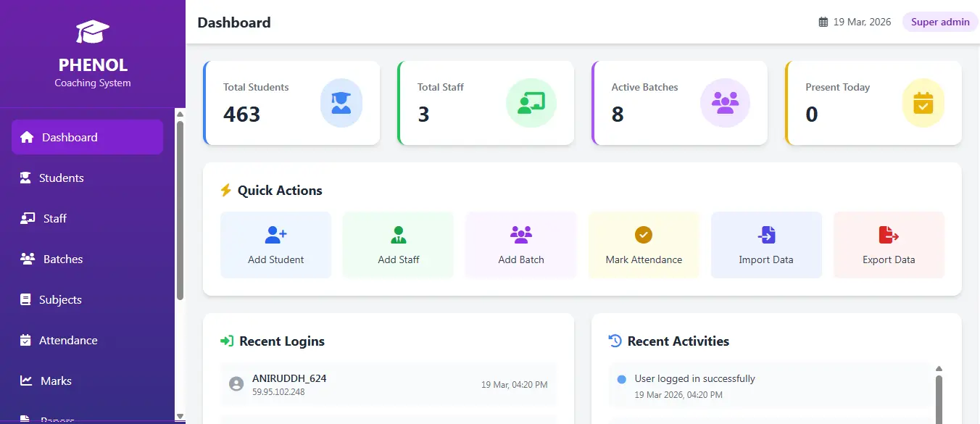980x424 pixels.
Task: Click the sidebar scrollbar up arrow
Action: (x=180, y=114)
